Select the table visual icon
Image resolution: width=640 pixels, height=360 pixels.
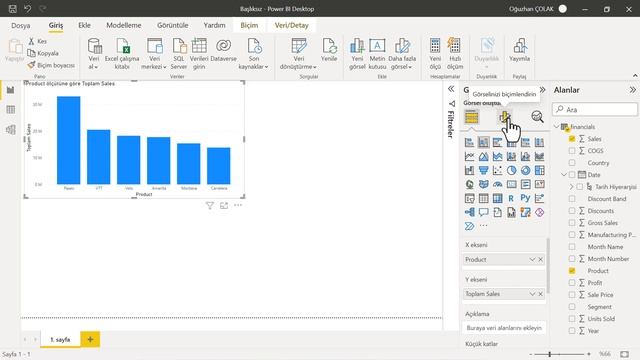(x=483, y=198)
